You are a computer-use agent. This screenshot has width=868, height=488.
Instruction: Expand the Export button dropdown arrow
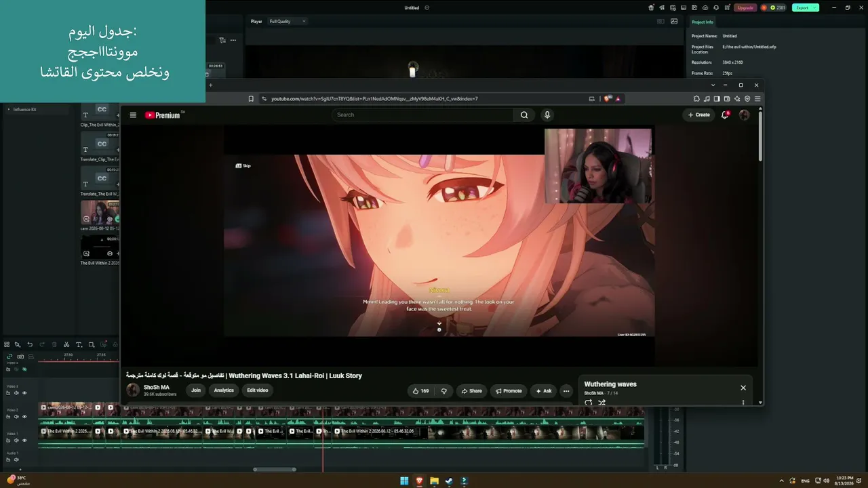coord(814,8)
